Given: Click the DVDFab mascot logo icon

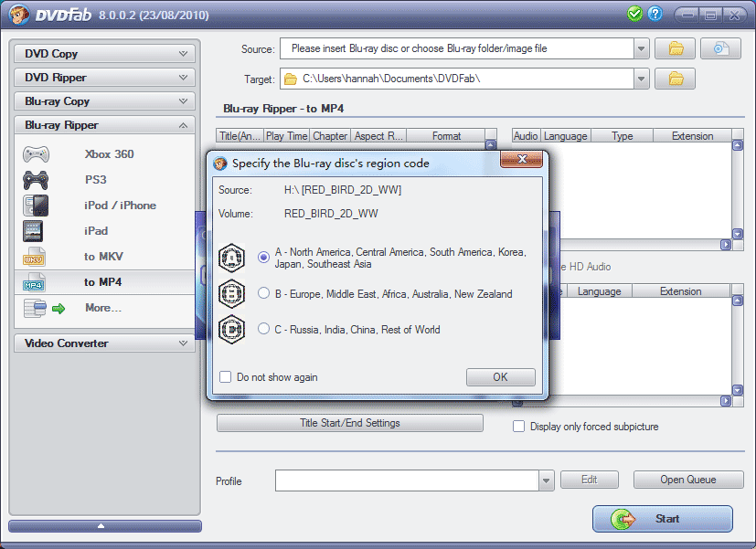Looking at the screenshot, I should (19, 15).
